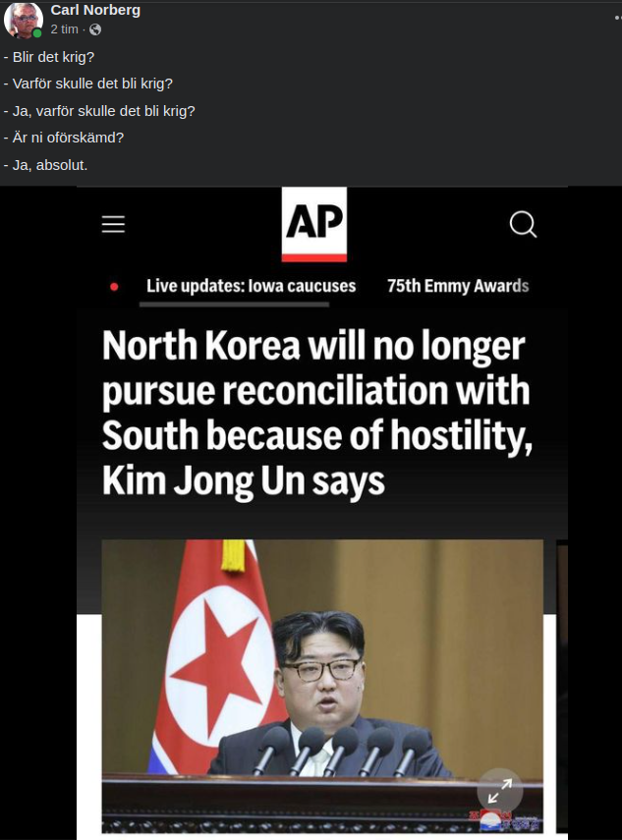Expand photo with the fullscreen arrows button

tap(500, 791)
